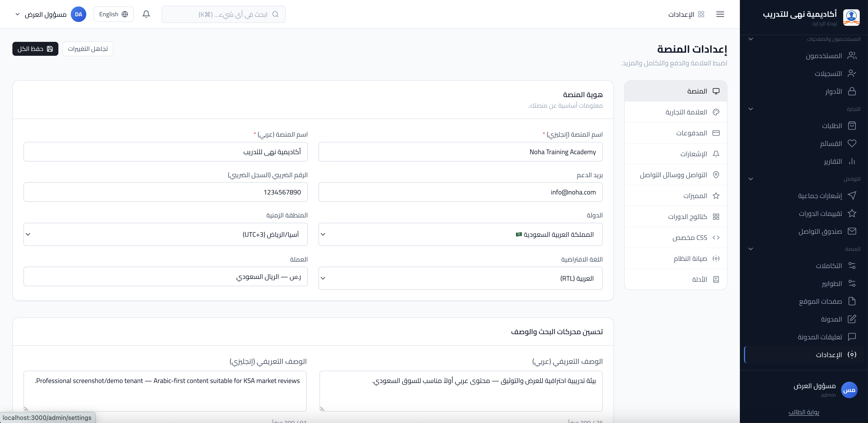Select الطلبات in the sidebar
This screenshot has width=868, height=423.
coord(804,126)
